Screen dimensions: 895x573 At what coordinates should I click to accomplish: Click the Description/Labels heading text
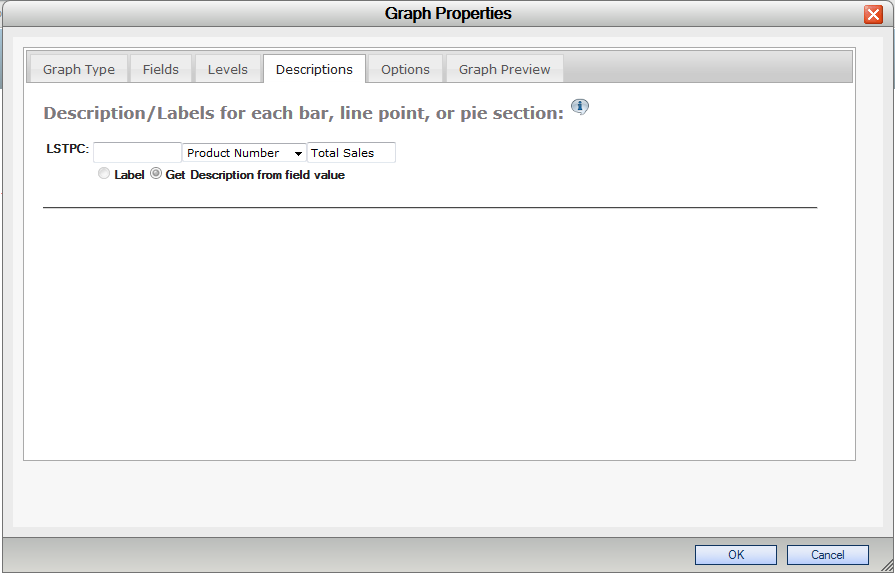click(x=304, y=113)
